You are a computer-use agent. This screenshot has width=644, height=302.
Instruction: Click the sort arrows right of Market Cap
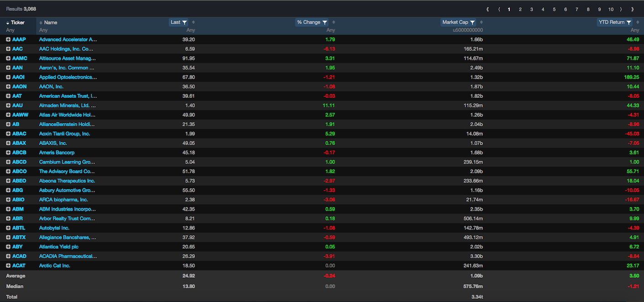[481, 22]
